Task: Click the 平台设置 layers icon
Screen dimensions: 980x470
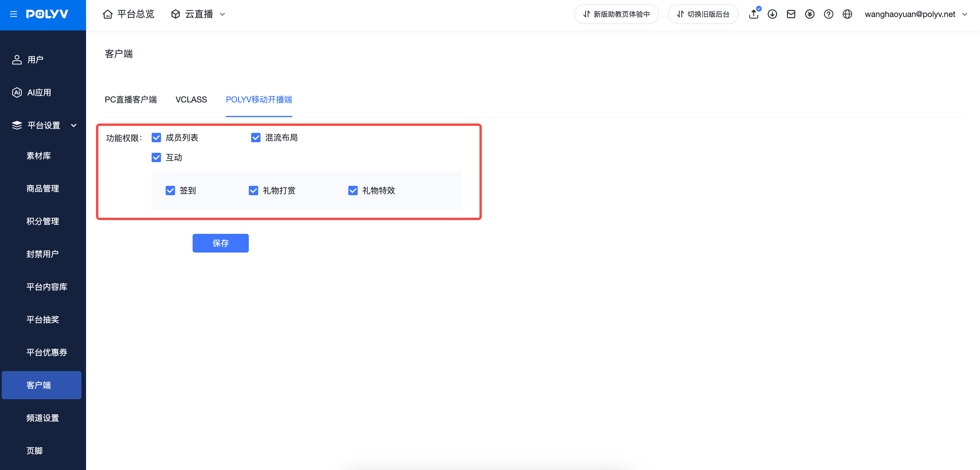Action: tap(17, 125)
